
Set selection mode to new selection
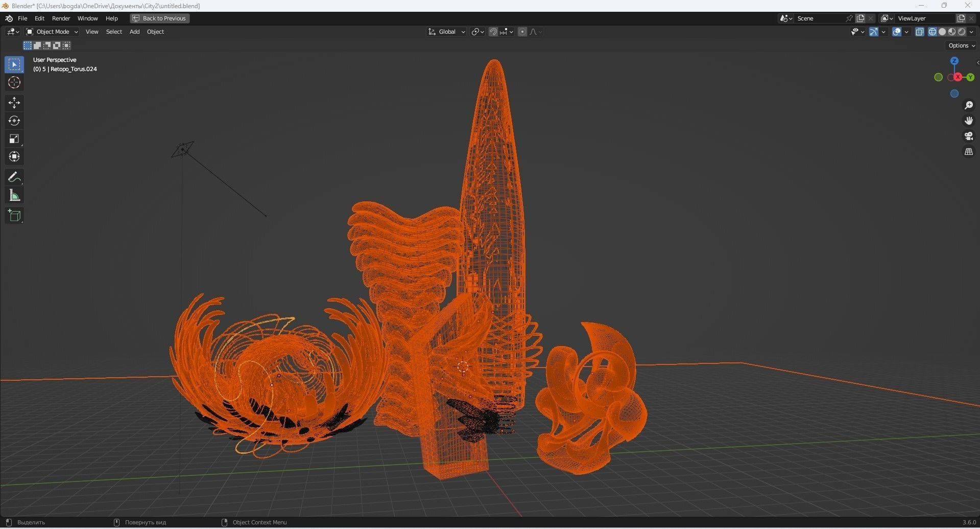click(x=28, y=45)
